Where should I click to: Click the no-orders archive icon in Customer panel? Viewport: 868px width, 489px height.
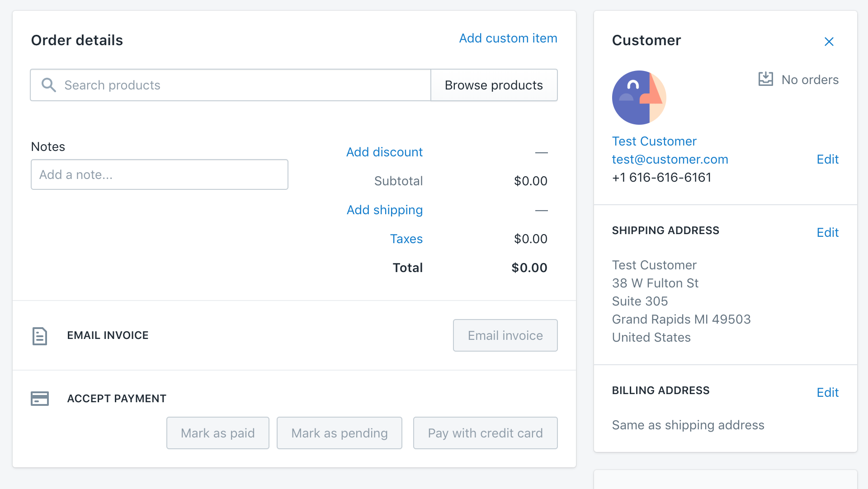[x=765, y=79]
